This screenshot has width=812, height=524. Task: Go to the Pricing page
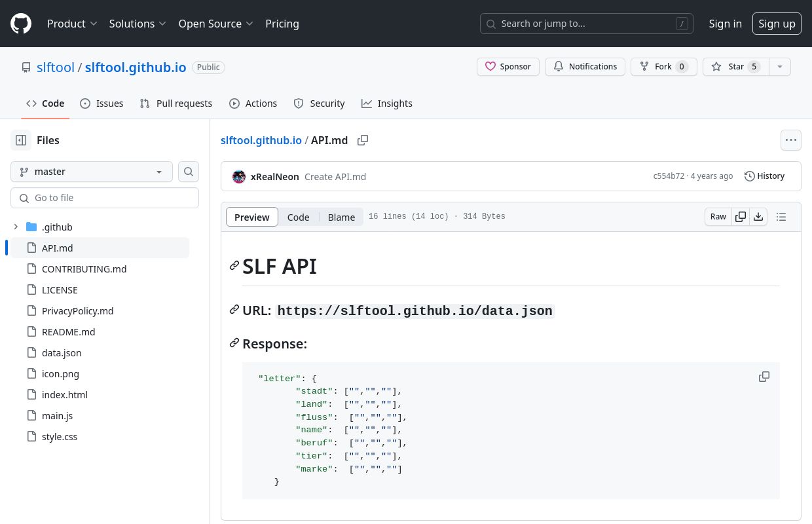[x=282, y=24]
